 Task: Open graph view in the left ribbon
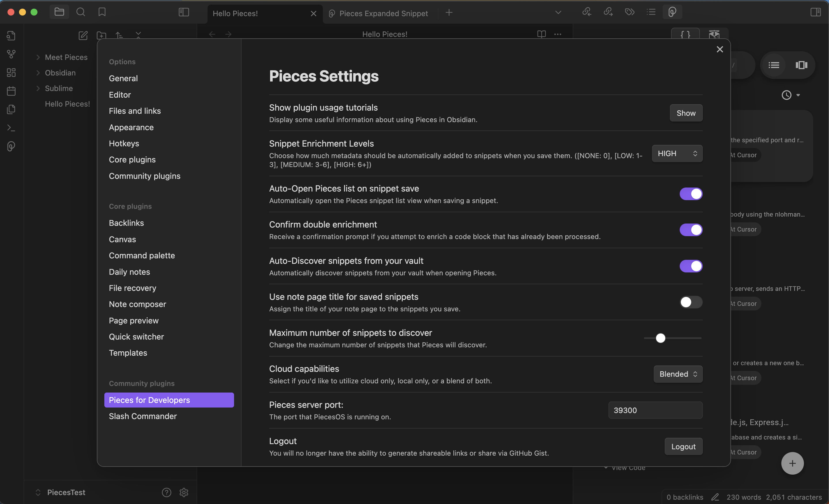click(x=12, y=54)
